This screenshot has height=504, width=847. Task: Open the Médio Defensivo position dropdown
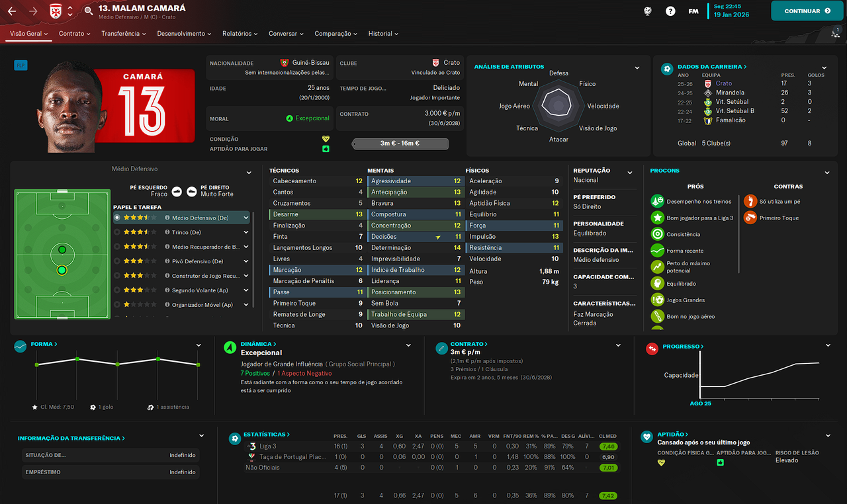(x=249, y=173)
